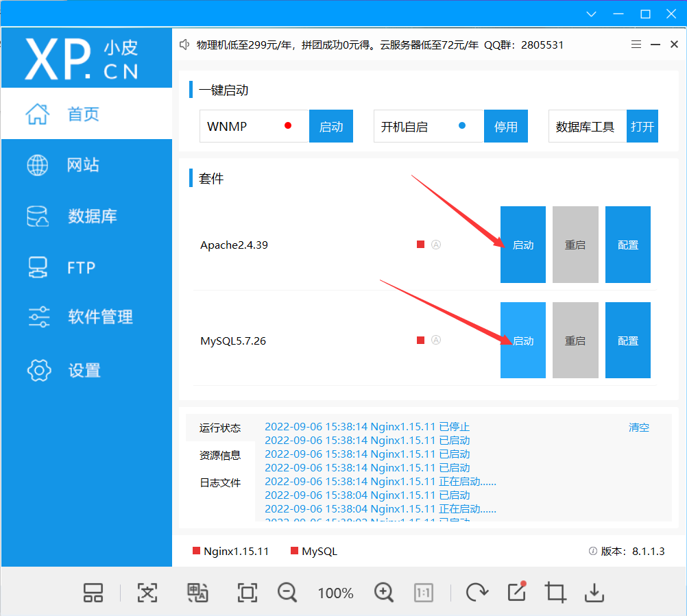Click the scrolling advertisement text about 物理机
This screenshot has height=616, width=687.
tap(380, 45)
